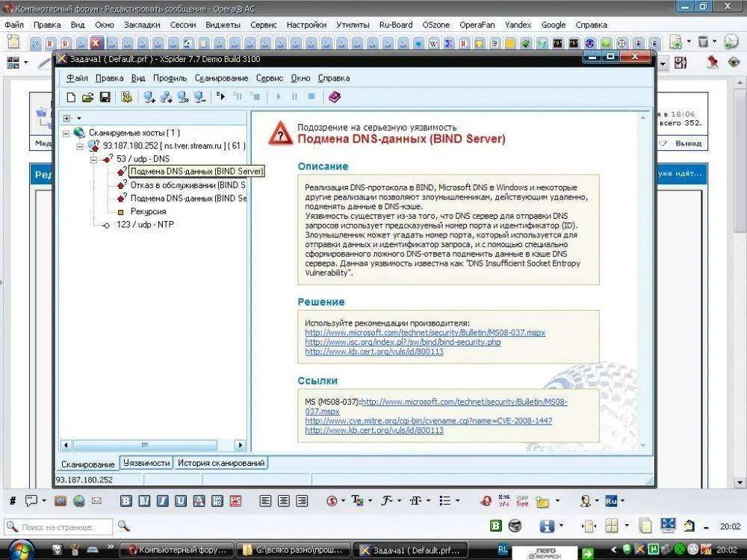Create a new task in XSpider toolbar
Image resolution: width=747 pixels, height=560 pixels.
[70, 97]
